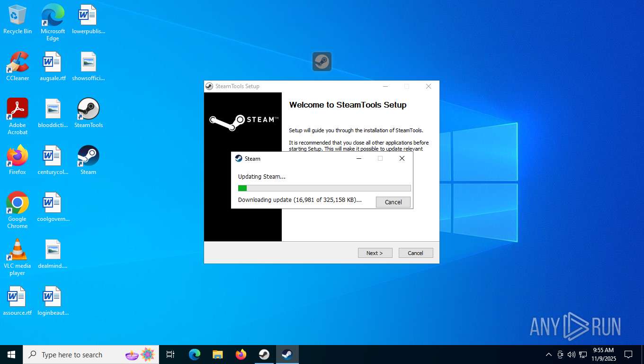Click the floating Steam icon above the setup window
The image size is (644, 364).
(322, 62)
